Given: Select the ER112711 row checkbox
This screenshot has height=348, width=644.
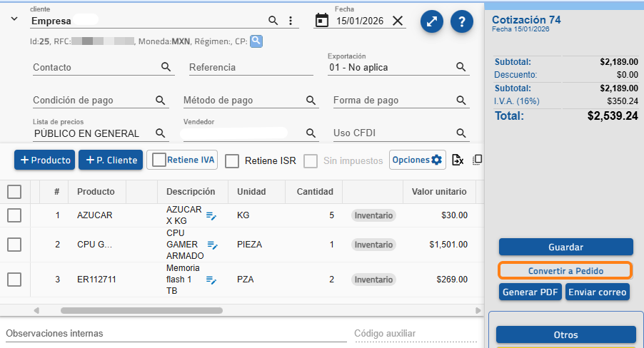Looking at the screenshot, I should coord(14,280).
